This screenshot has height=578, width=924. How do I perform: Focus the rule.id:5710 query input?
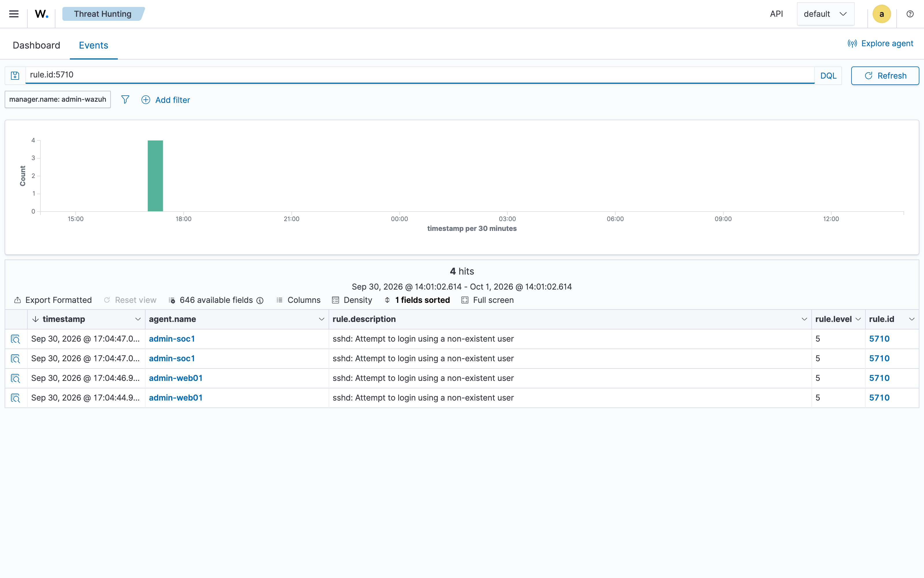pyautogui.click(x=420, y=75)
